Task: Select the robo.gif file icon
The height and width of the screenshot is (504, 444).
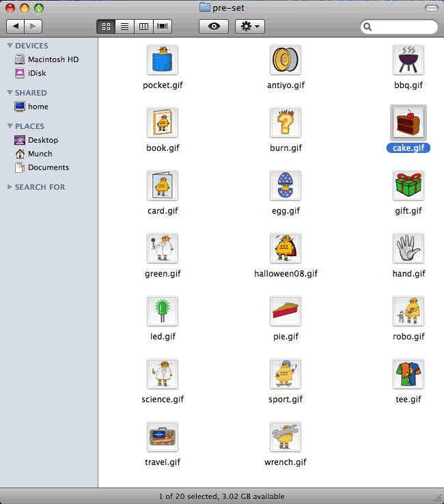Action: tap(408, 311)
